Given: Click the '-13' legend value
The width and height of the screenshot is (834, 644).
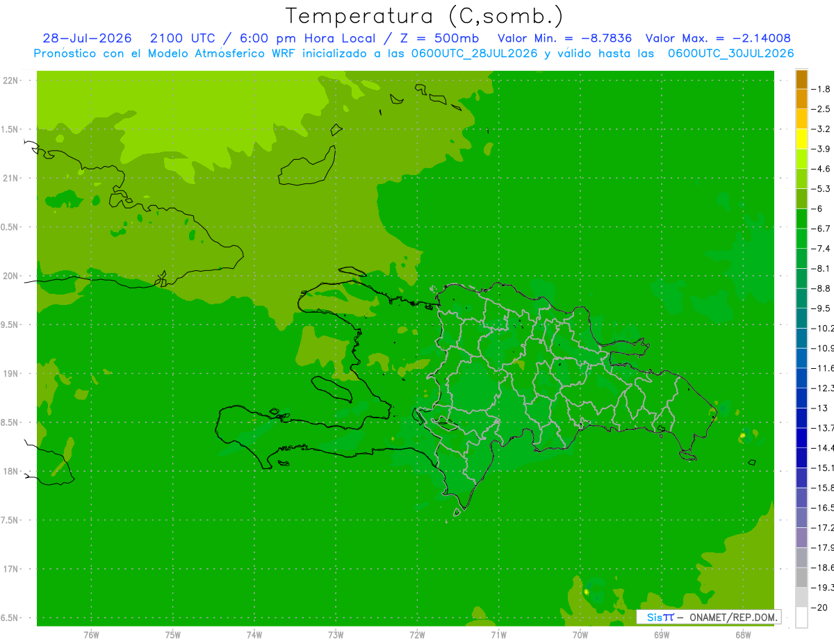Looking at the screenshot, I should [x=819, y=408].
